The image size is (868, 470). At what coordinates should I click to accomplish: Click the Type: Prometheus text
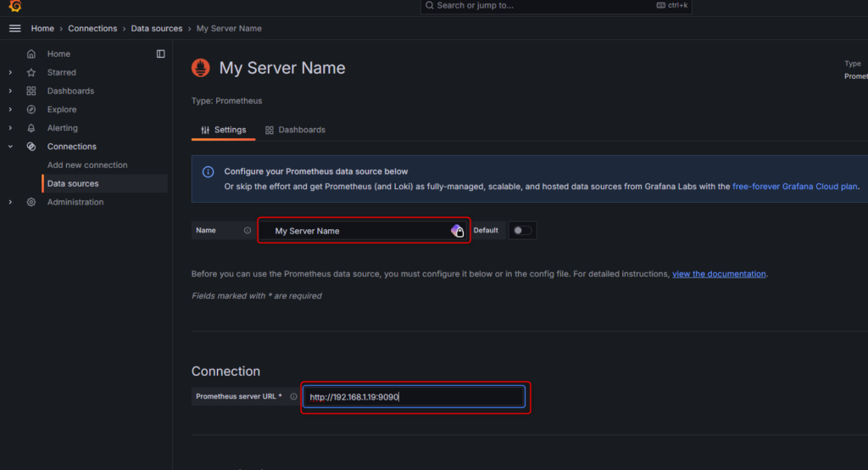227,101
